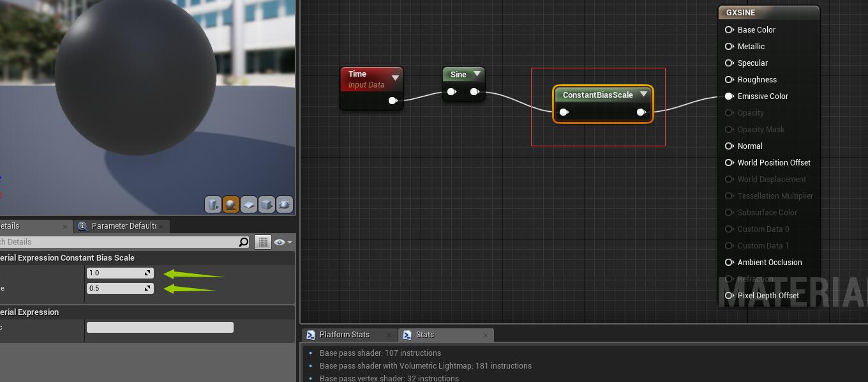The width and height of the screenshot is (868, 382).
Task: Click the Search Details magnifier icon
Action: pyautogui.click(x=243, y=242)
